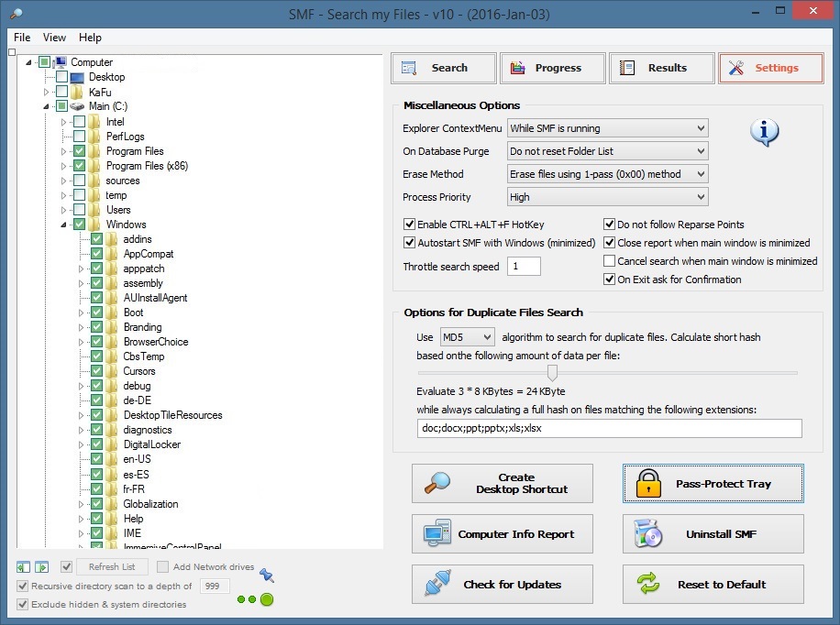This screenshot has width=840, height=625.
Task: Click the Computer Info Report button
Action: (x=502, y=533)
